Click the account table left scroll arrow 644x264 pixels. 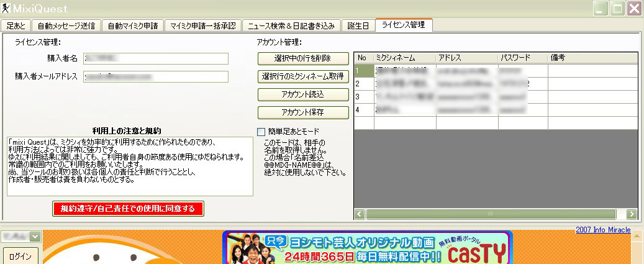(360, 214)
